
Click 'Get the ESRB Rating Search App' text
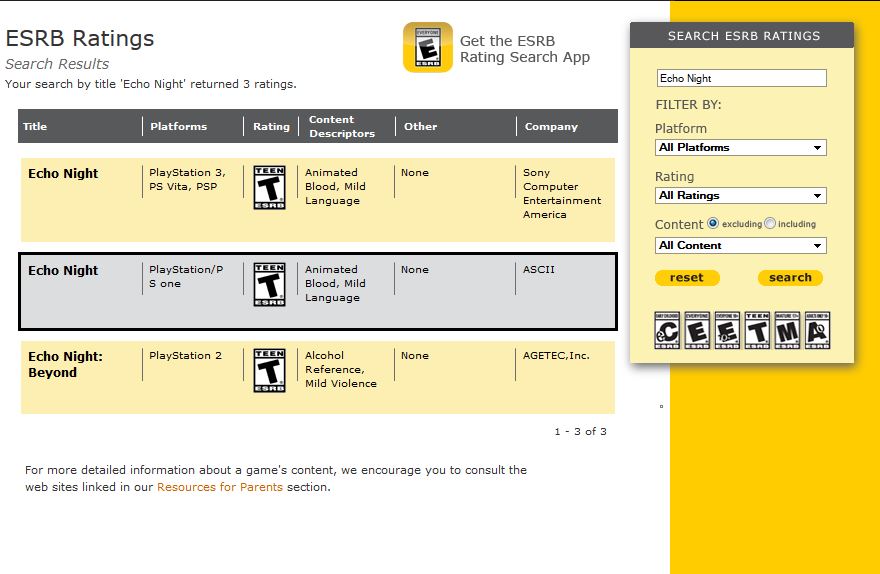pyautogui.click(x=525, y=49)
